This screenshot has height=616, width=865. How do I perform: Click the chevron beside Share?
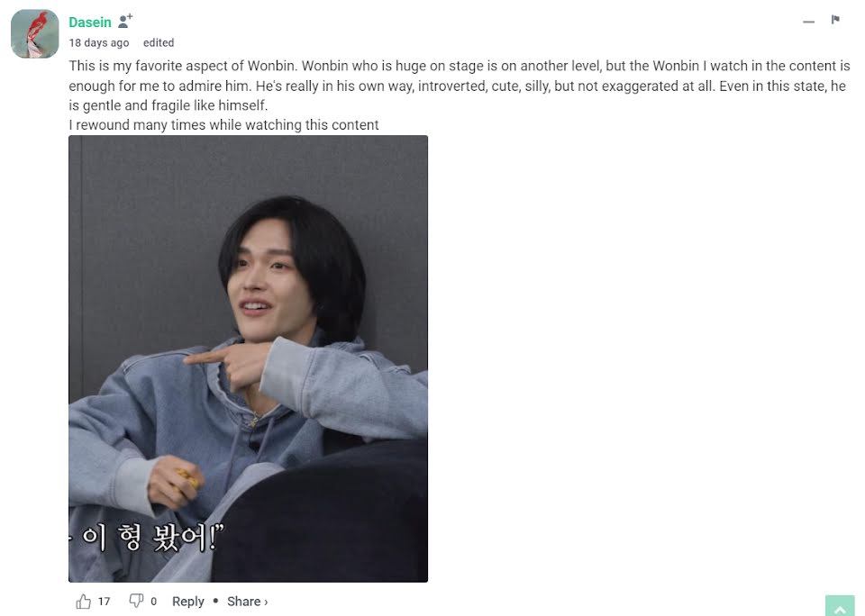266,602
